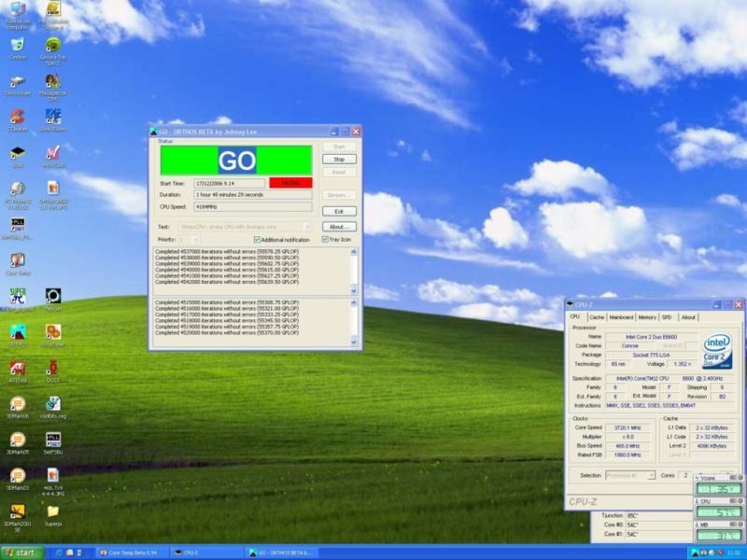Click the Core Speed value in CPU-Z
The height and width of the screenshot is (560, 747).
[627, 427]
